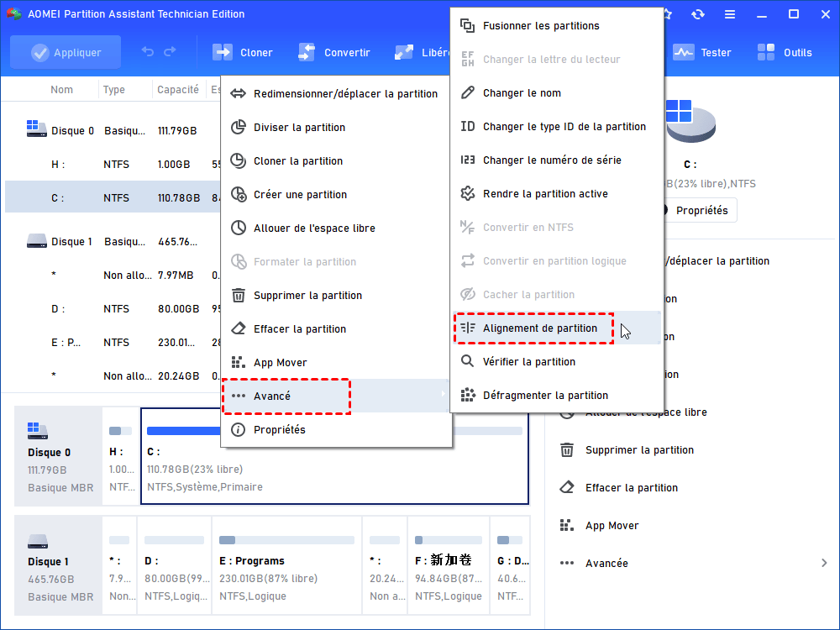The width and height of the screenshot is (840, 630).
Task: Open the Outils toolbar item
Action: pyautogui.click(x=785, y=52)
